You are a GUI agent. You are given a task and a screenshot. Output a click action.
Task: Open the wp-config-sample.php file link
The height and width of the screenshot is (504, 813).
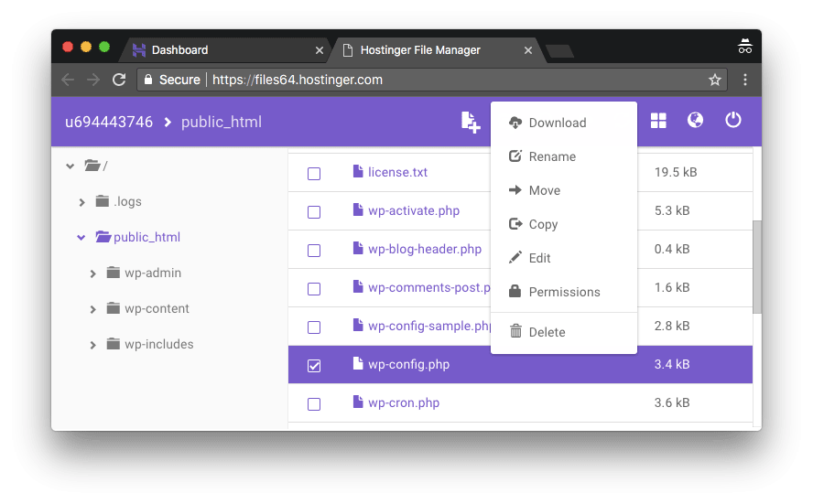click(x=429, y=326)
